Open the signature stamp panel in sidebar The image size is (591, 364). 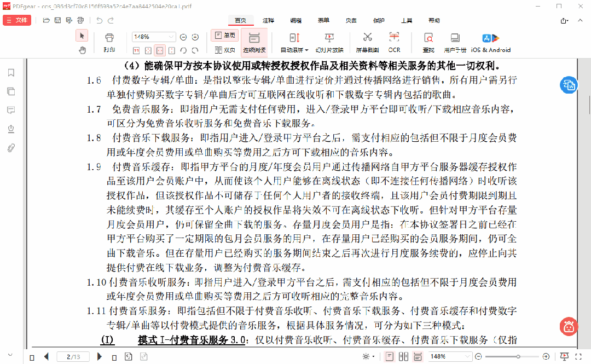tap(11, 129)
